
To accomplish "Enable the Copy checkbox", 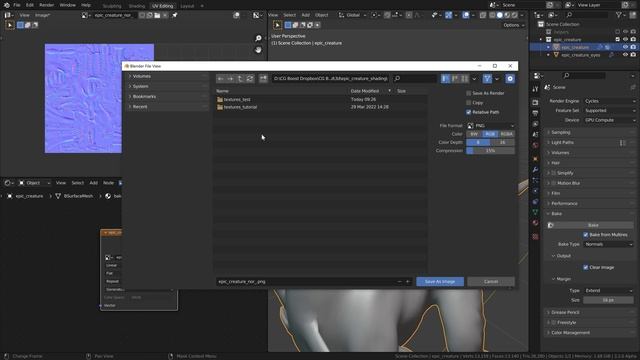I will [x=469, y=102].
